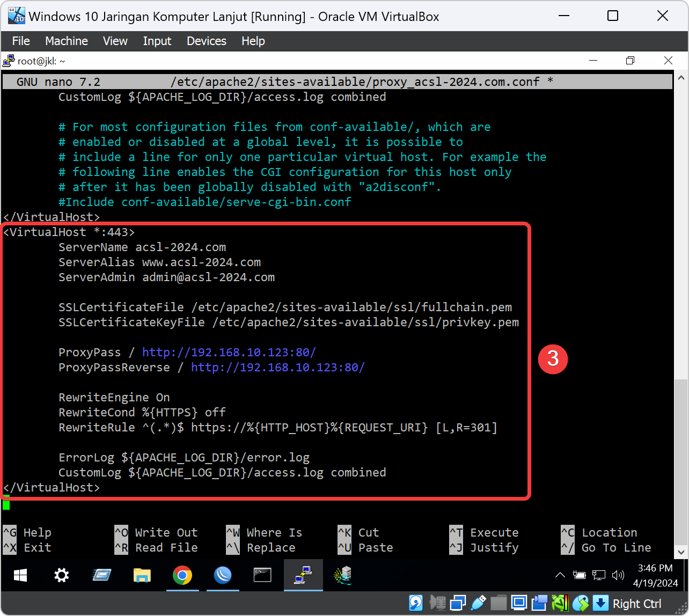This screenshot has width=689, height=616.
Task: Click VirtualBox keyboard capture down-arrow indicator
Action: click(600, 603)
